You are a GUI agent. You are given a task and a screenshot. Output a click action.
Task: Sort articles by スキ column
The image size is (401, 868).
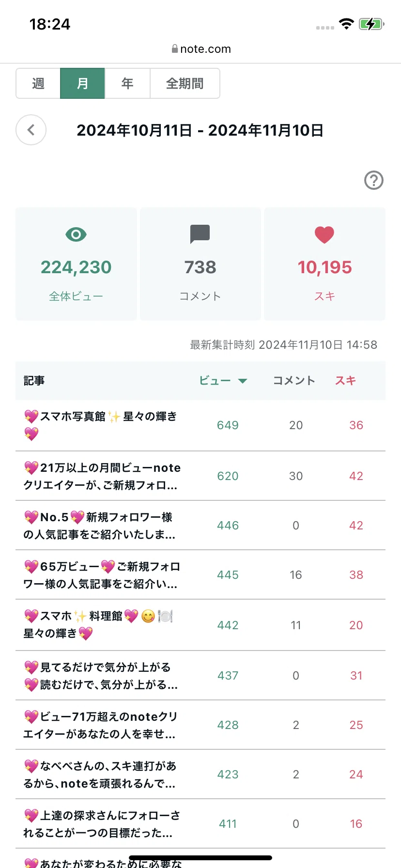pyautogui.click(x=346, y=381)
